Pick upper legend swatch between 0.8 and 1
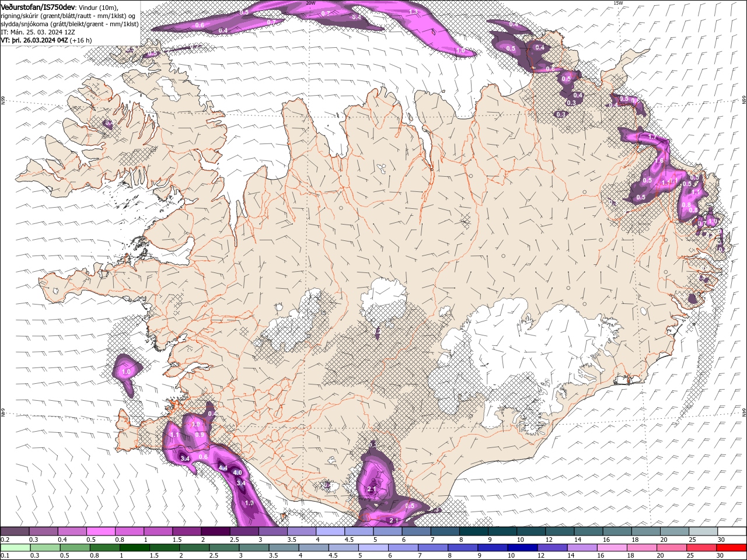Viewport: 747px width, 560px height. 129,531
